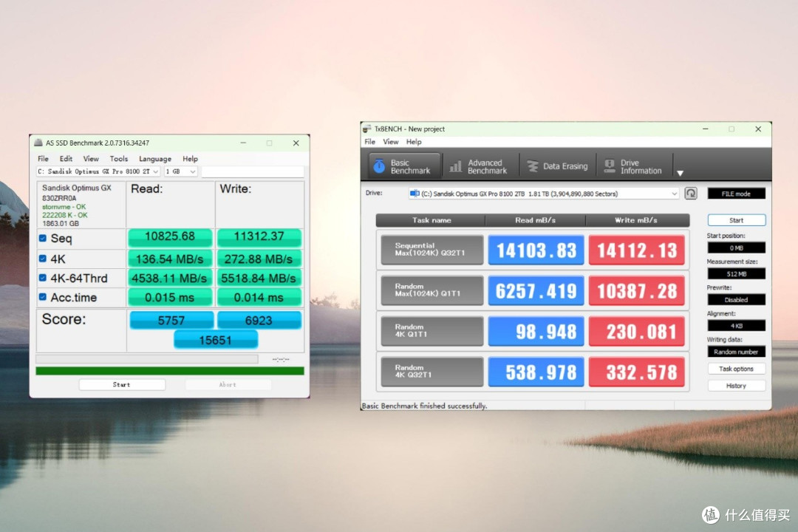Toggle the 4K-64Thrd test checkbox
The width and height of the screenshot is (798, 532).
(x=43, y=278)
